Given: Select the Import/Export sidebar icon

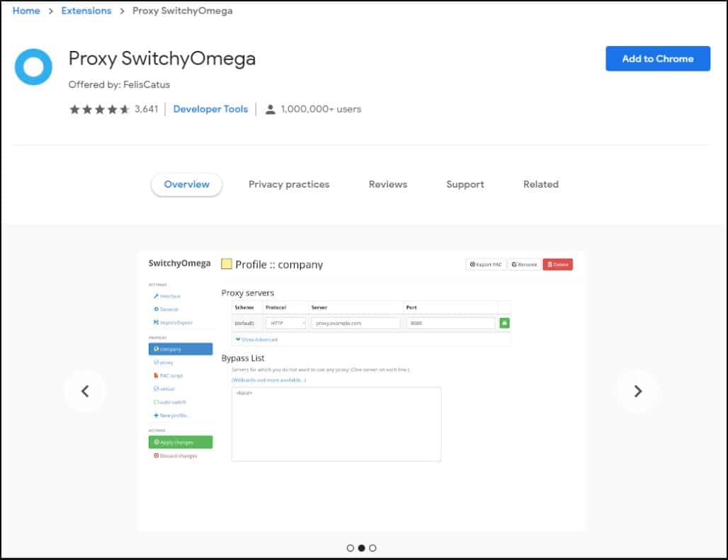Looking at the screenshot, I should [x=156, y=321].
